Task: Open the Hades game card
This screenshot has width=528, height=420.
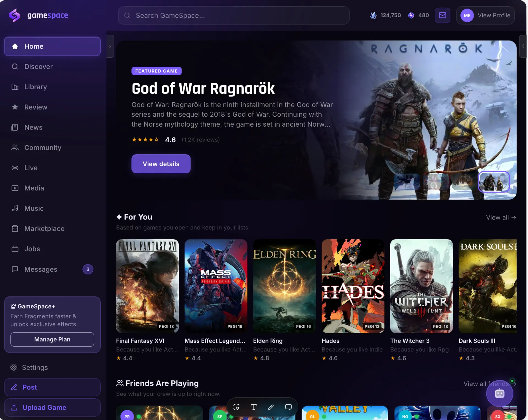Action: (353, 300)
